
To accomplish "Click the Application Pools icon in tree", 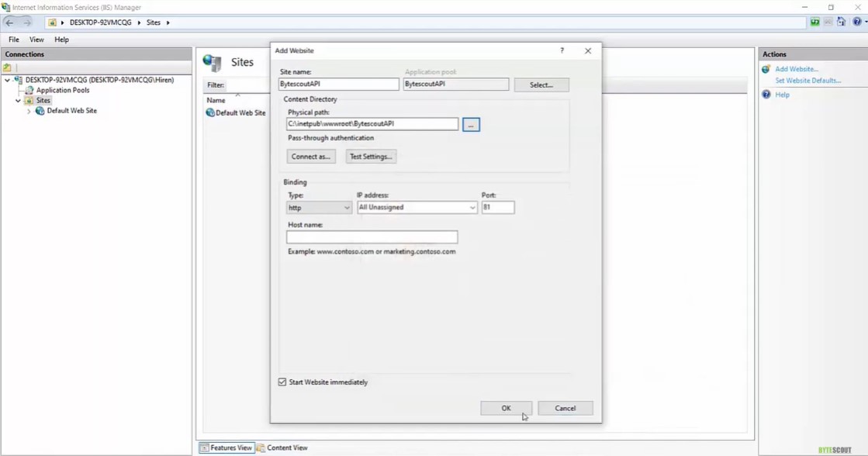I will (29, 90).
